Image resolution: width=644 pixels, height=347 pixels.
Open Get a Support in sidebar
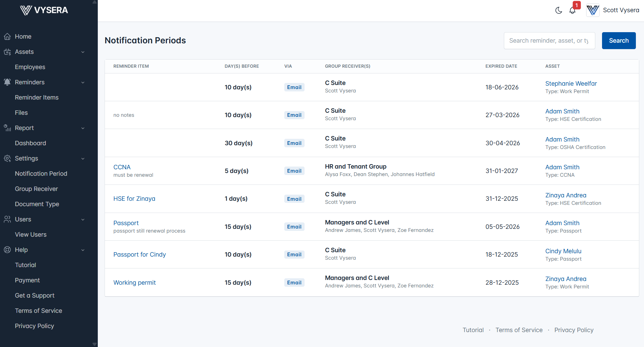(x=35, y=296)
